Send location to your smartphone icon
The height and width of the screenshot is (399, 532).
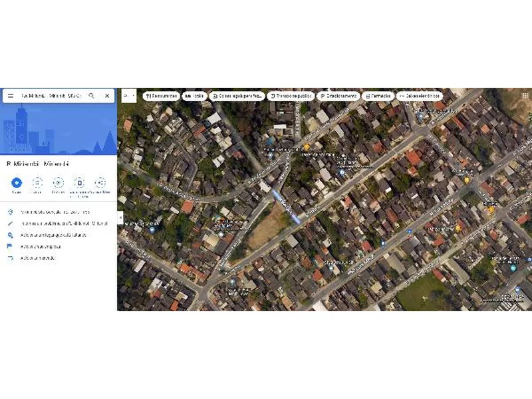pos(79,183)
